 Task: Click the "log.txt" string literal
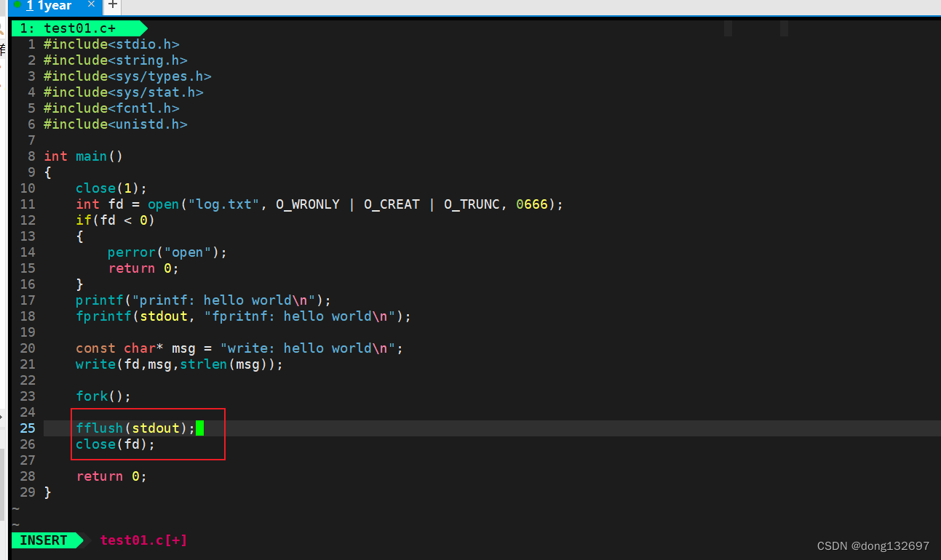[x=223, y=204]
